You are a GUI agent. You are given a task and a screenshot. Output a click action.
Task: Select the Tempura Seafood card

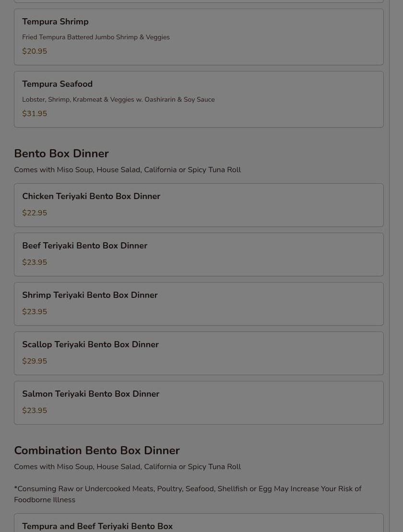[199, 99]
